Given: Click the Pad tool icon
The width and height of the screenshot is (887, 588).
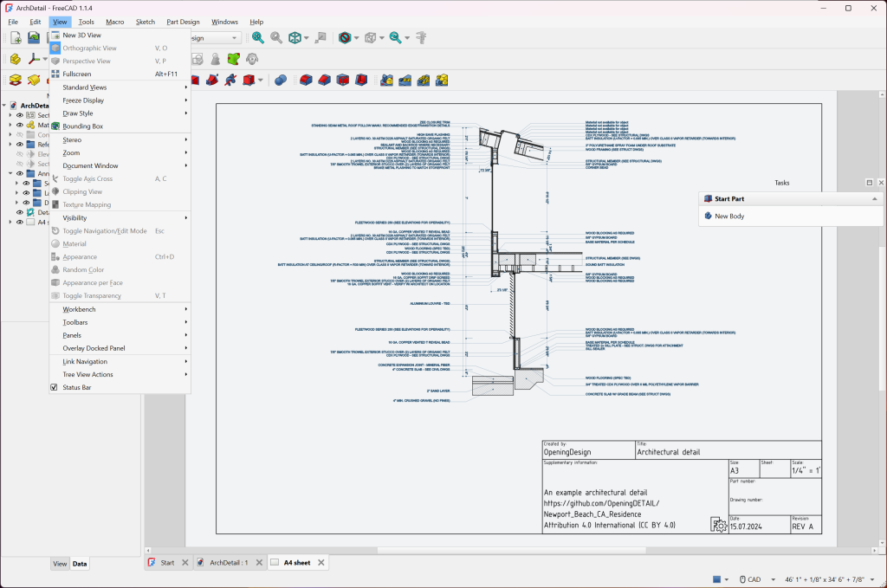Looking at the screenshot, I should click(16, 81).
